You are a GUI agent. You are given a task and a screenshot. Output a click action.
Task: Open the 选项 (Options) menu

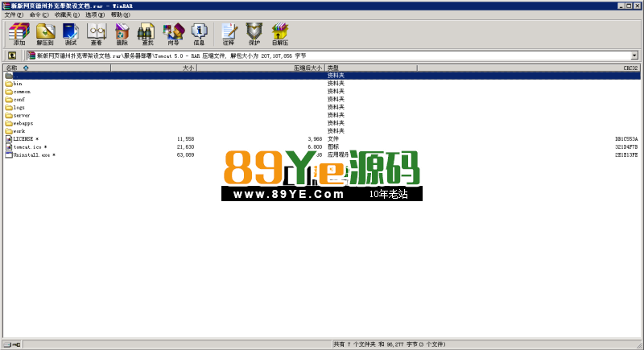tap(95, 14)
